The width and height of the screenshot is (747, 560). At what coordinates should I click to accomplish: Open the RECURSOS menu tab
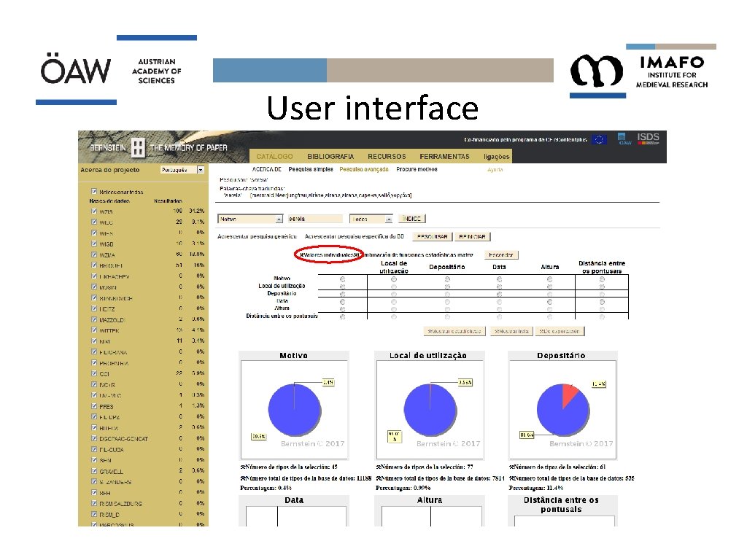(x=387, y=157)
